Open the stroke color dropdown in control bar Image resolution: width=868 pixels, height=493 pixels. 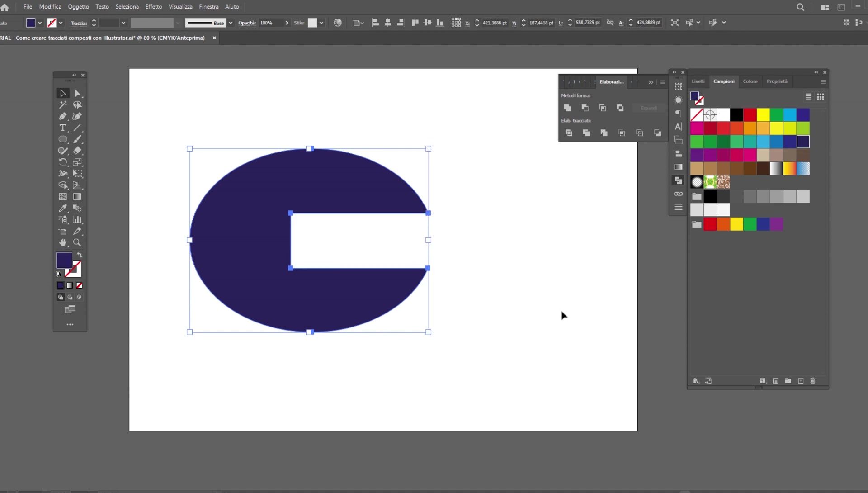pos(61,23)
